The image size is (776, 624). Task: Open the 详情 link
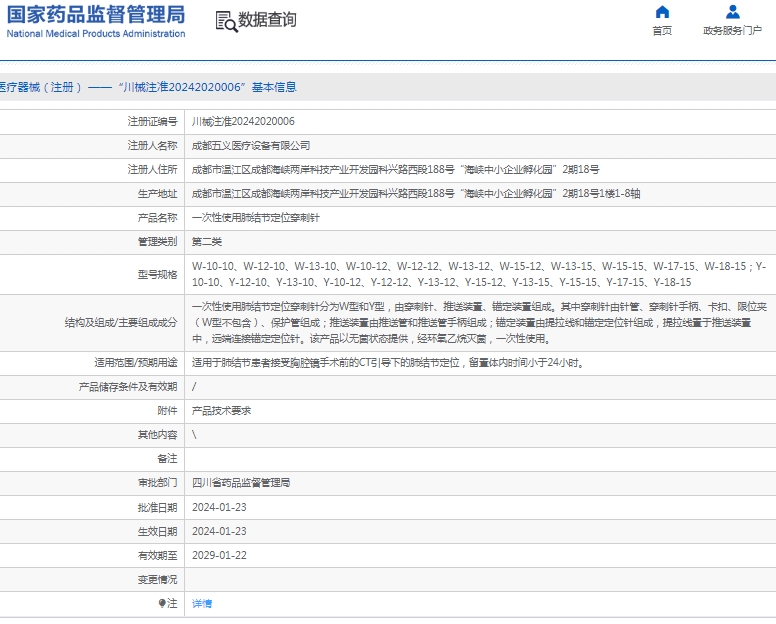202,603
